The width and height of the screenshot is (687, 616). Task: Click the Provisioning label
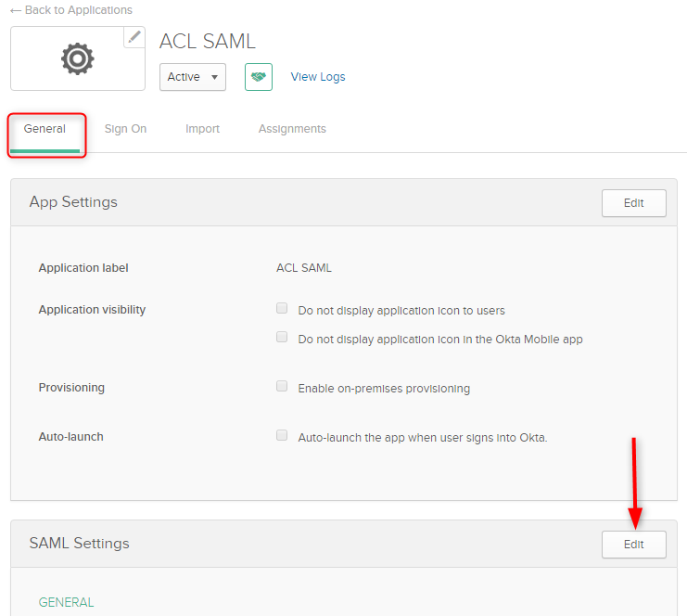pos(71,388)
